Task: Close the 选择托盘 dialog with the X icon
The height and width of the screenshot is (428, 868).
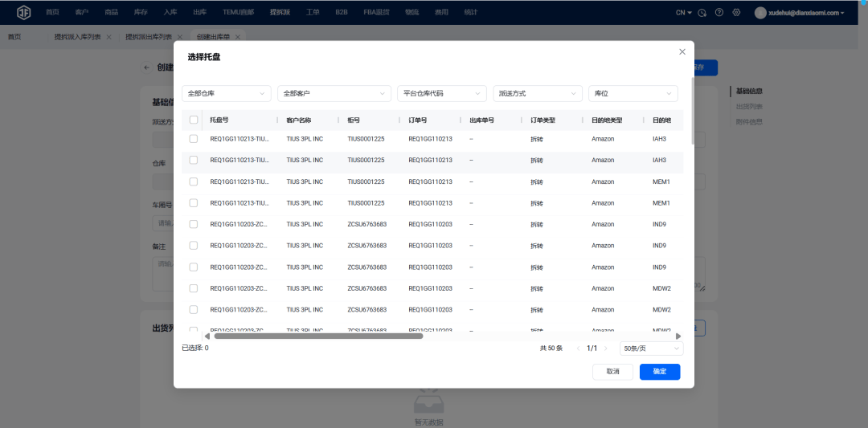Action: (x=682, y=51)
